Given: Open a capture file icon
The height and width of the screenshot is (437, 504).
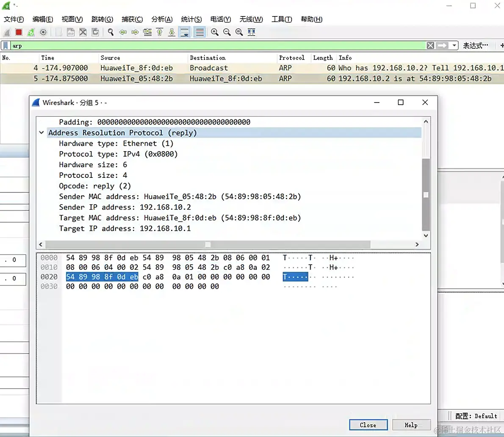Looking at the screenshot, I should pyautogui.click(x=58, y=32).
